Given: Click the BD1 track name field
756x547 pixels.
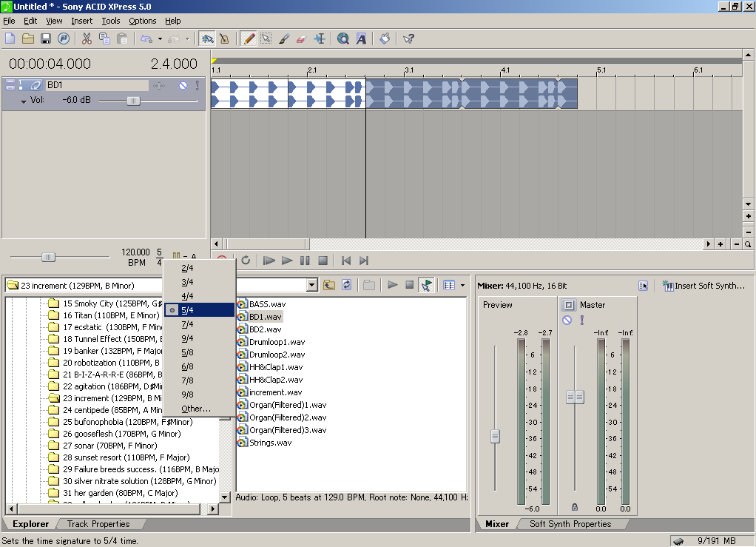Looking at the screenshot, I should pyautogui.click(x=97, y=85).
